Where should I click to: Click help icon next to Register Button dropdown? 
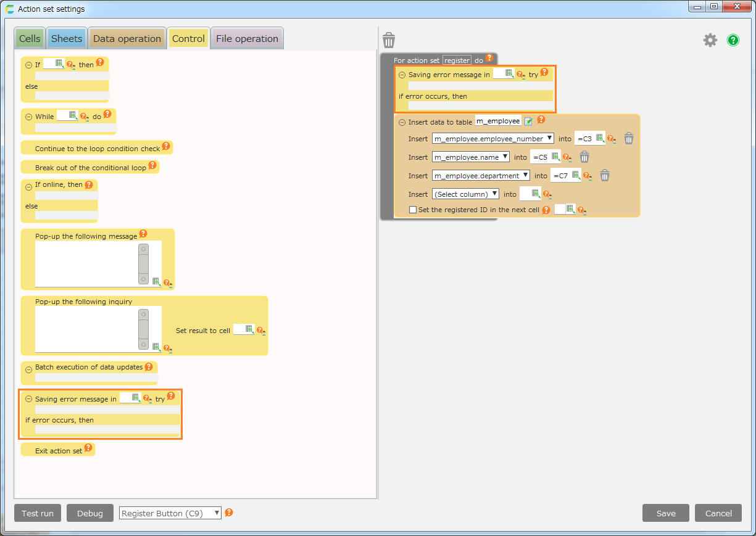tap(229, 513)
